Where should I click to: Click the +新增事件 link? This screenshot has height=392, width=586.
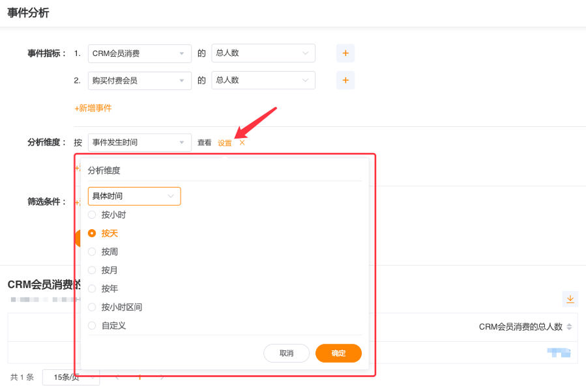(93, 108)
